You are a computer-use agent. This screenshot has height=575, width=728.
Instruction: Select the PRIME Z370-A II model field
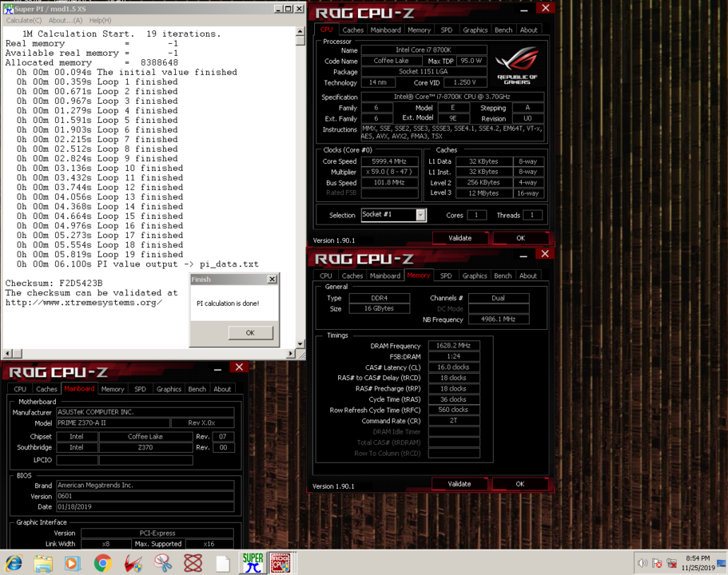pos(113,422)
